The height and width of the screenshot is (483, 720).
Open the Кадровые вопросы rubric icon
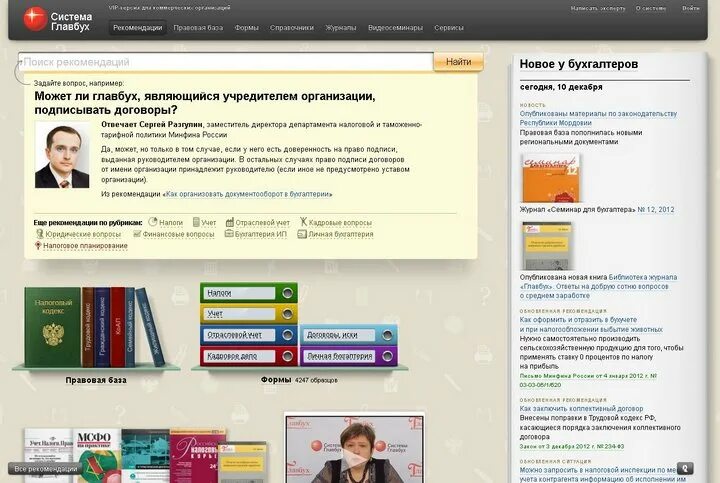point(303,222)
